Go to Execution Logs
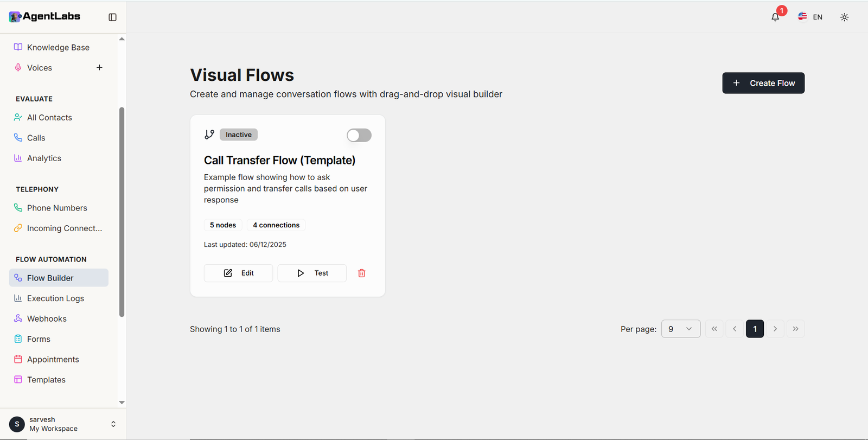The height and width of the screenshot is (440, 868). pos(55,298)
